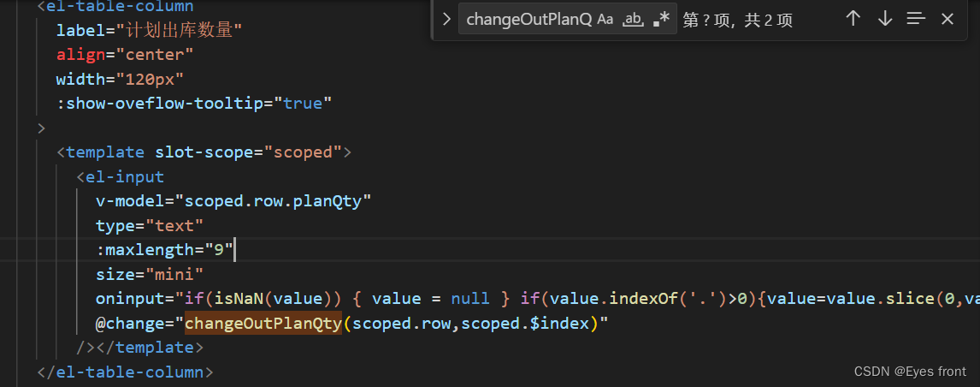Click the match count text '第？项, 共 2 项'
This screenshot has height=387, width=980.
(737, 20)
